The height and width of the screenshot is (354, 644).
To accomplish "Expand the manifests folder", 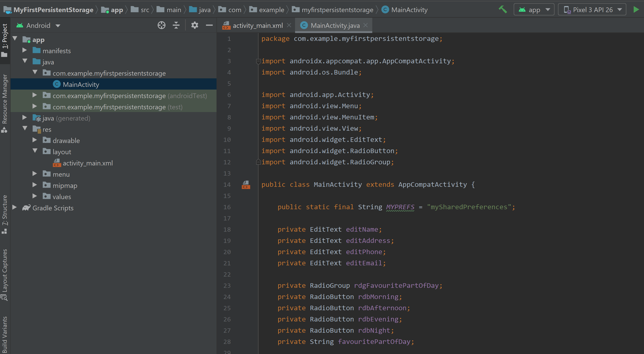I will (x=24, y=50).
